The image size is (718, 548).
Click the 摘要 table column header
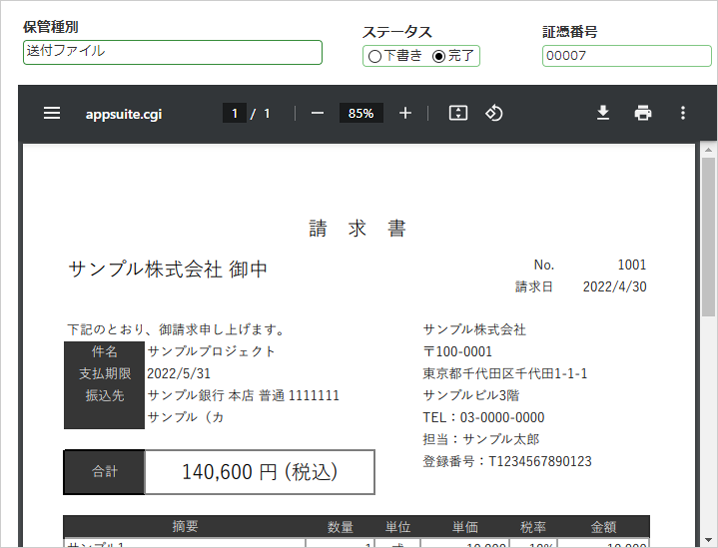[185, 526]
